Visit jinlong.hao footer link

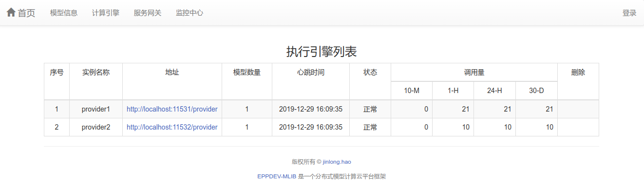pos(337,162)
